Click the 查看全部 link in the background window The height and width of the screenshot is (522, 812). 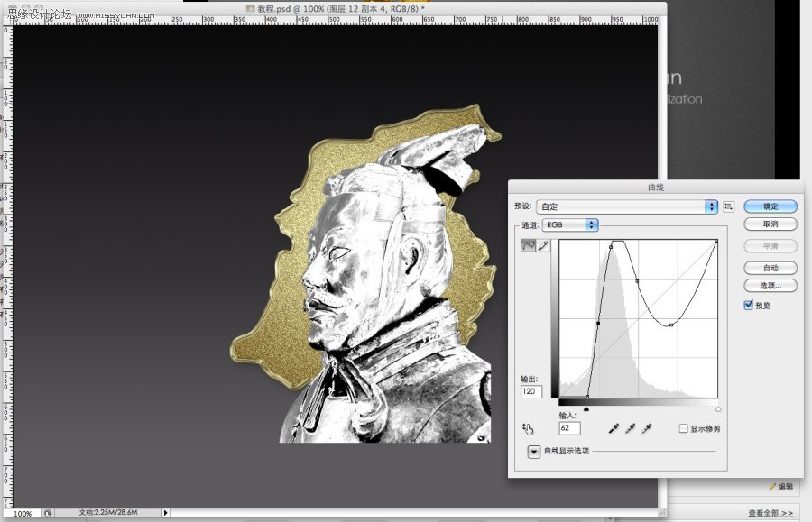pos(770,513)
